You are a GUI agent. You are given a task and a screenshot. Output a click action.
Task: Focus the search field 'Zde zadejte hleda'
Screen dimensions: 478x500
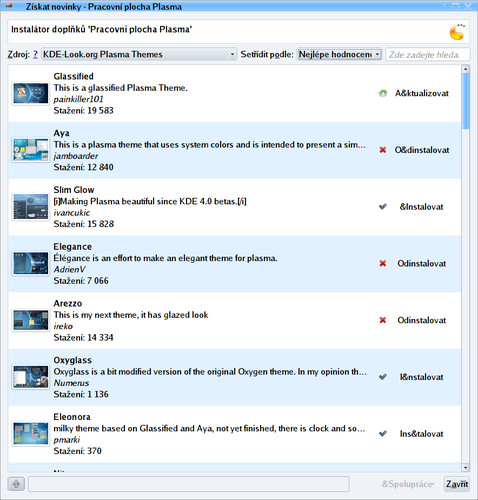[428, 54]
